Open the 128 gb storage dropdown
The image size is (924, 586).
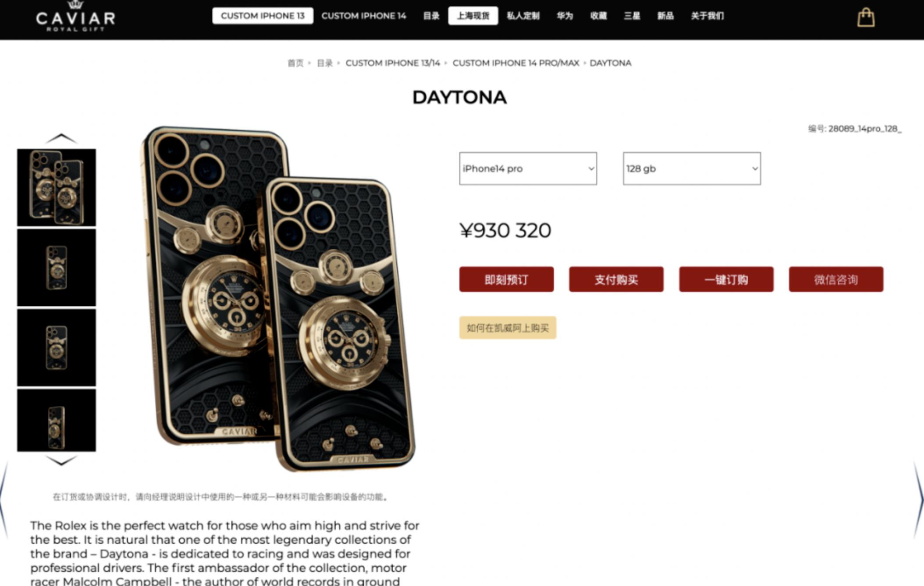click(692, 168)
